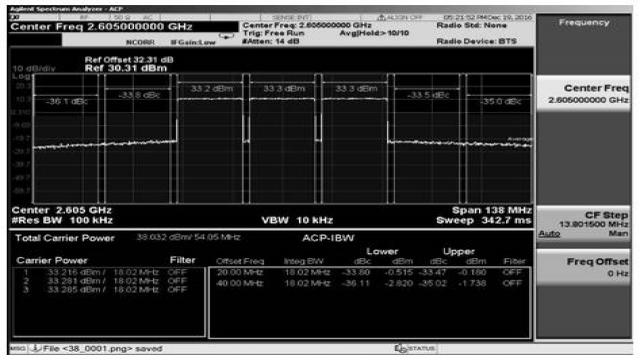
Task: Click the 'Ref Offset 32.31 dB' label
Action: 129,60
